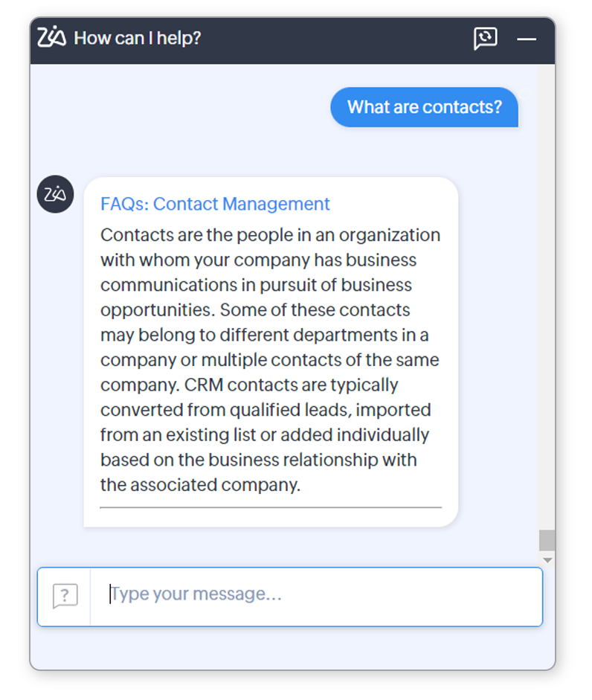
Task: Click the scrollbar track above the thumb
Action: tap(547, 298)
